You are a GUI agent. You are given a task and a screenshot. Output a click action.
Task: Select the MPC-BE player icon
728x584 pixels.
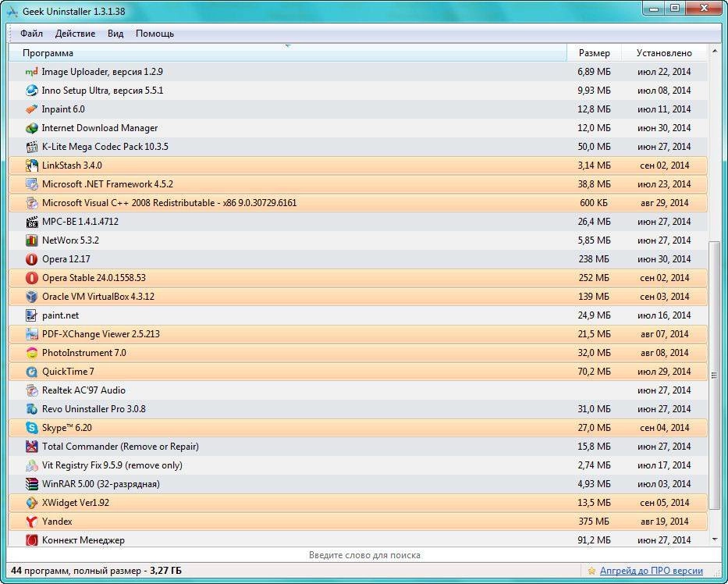click(x=31, y=222)
